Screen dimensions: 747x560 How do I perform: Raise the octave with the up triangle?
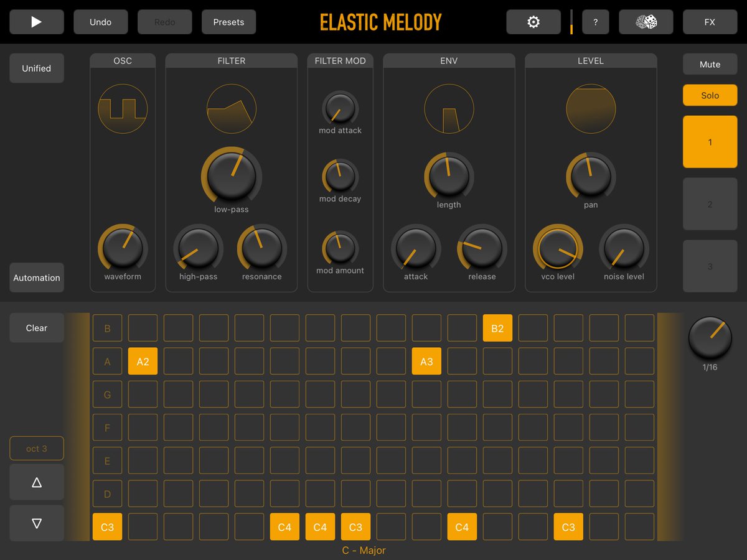[36, 482]
